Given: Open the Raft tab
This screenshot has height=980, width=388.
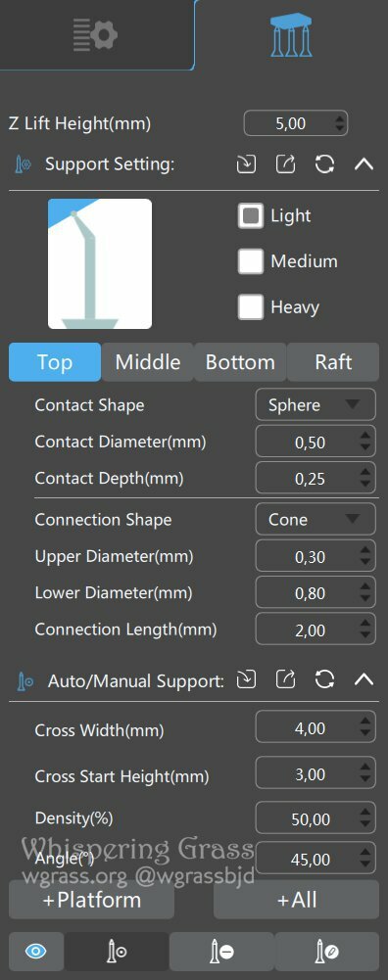Looking at the screenshot, I should [333, 362].
